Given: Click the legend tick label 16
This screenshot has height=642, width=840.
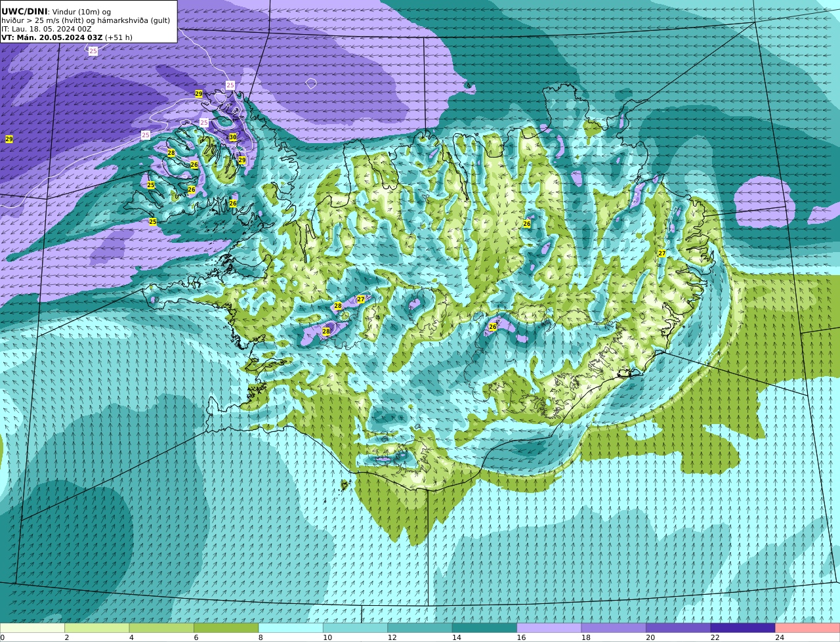Looking at the screenshot, I should (521, 637).
